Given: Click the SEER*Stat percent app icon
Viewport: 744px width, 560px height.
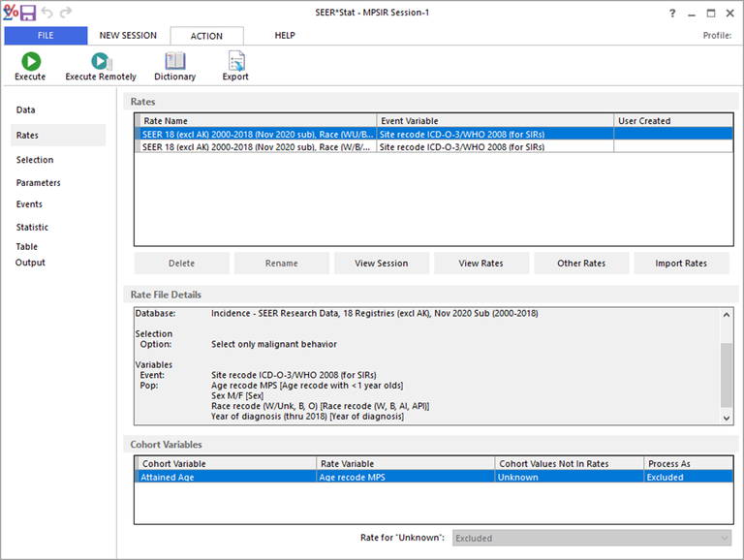Looking at the screenshot, I should pos(10,13).
